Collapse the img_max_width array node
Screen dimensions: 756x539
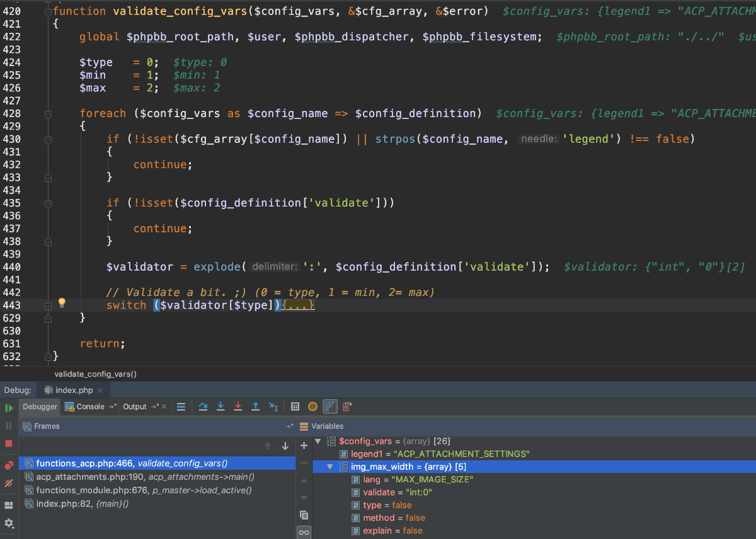pos(330,467)
